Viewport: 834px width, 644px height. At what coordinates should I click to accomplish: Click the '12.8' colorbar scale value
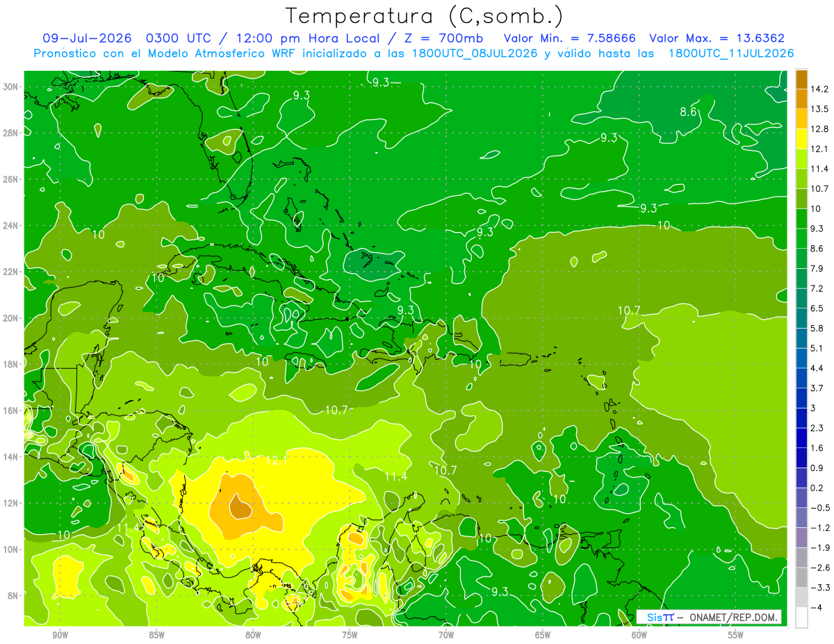pos(819,129)
